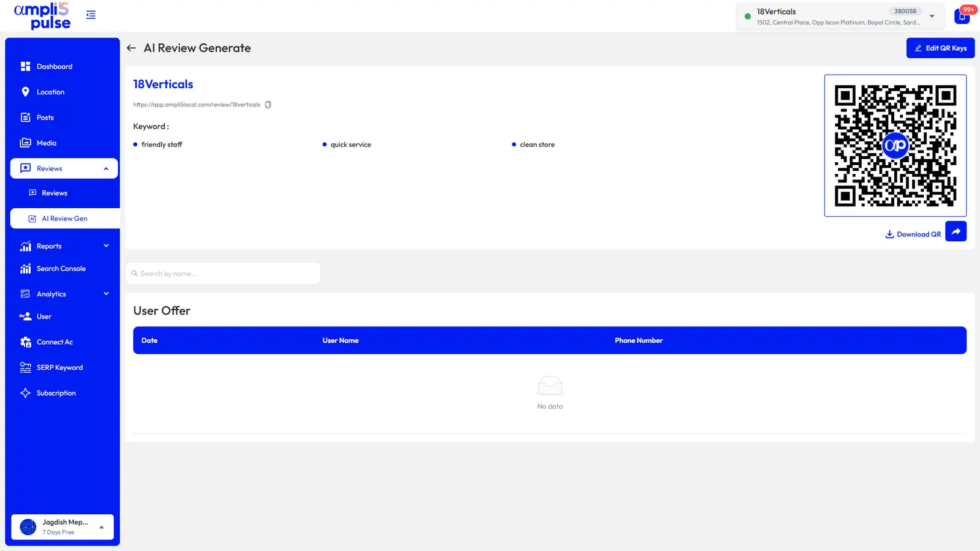Click the Phone Number column header

coord(639,340)
